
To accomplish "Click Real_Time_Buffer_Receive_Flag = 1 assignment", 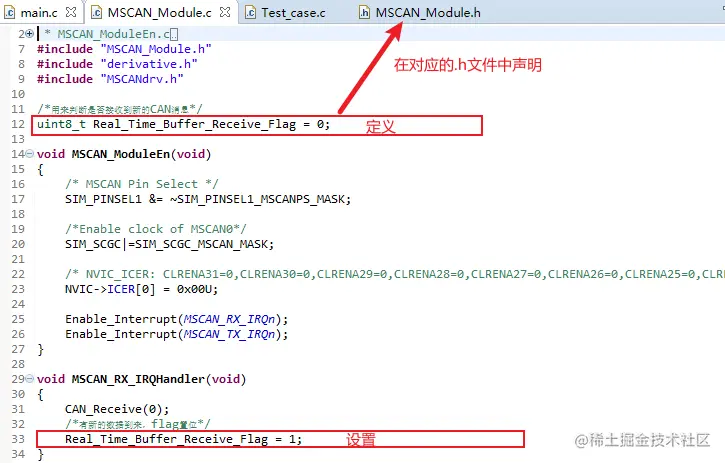I will pyautogui.click(x=183, y=439).
